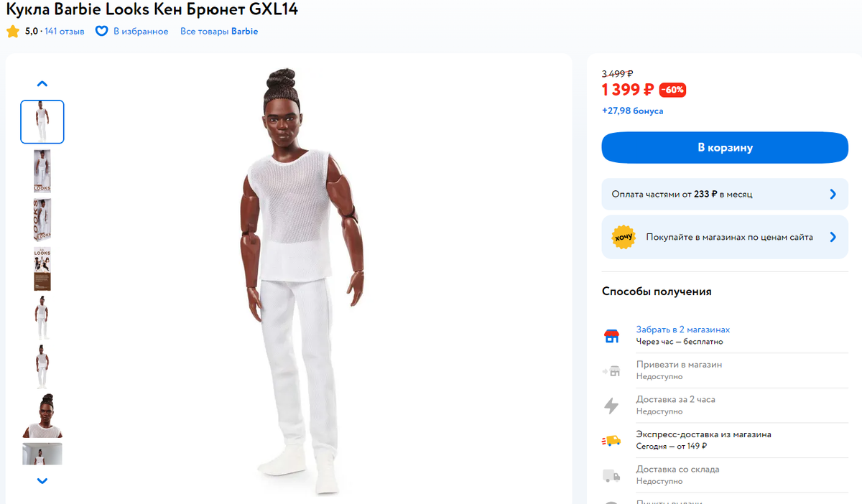The width and height of the screenshot is (862, 504).
Task: Select the doll face close-up thumbnail
Action: pos(42,416)
